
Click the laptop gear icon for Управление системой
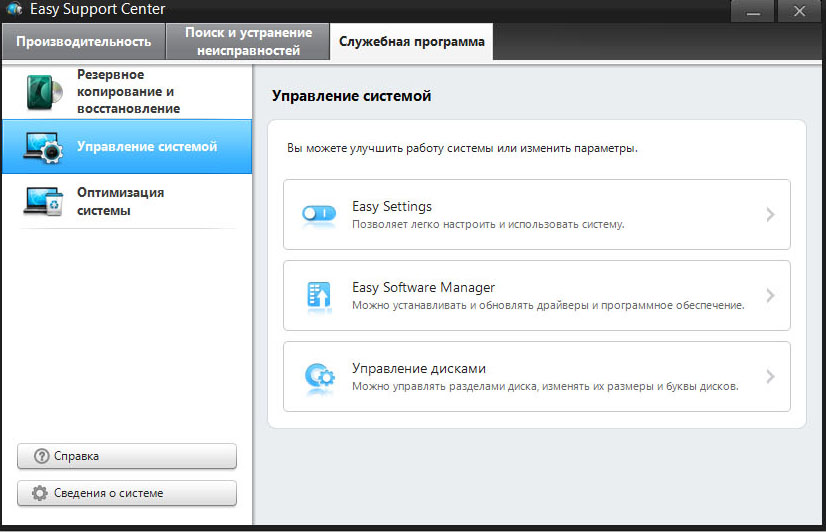[x=43, y=147]
